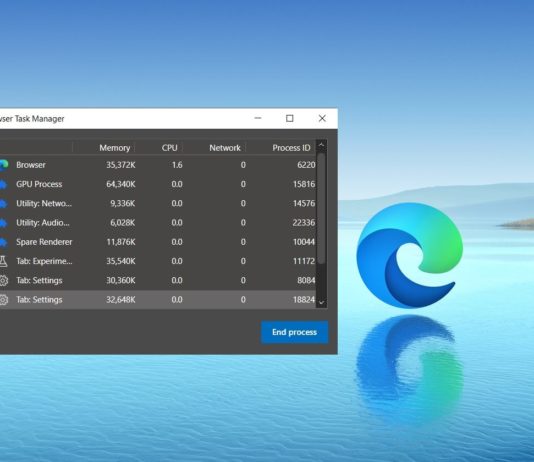
Task: Click memory value 35,540K
Action: [121, 261]
